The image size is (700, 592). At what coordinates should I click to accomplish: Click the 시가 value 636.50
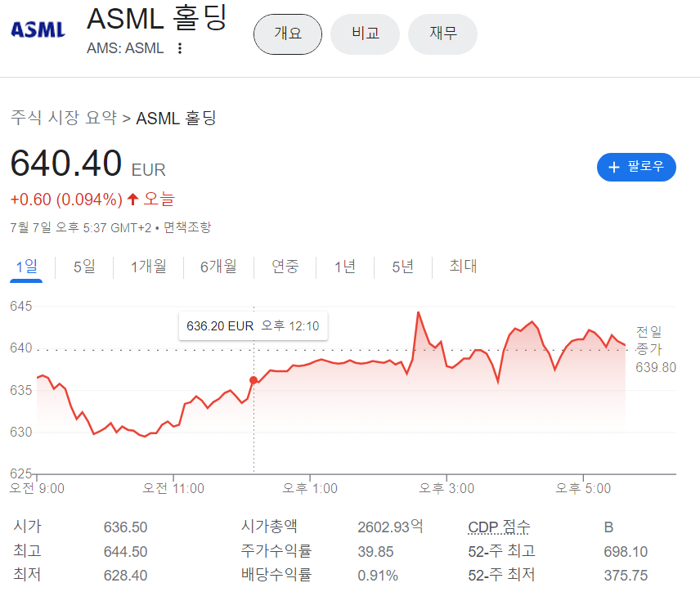[125, 527]
